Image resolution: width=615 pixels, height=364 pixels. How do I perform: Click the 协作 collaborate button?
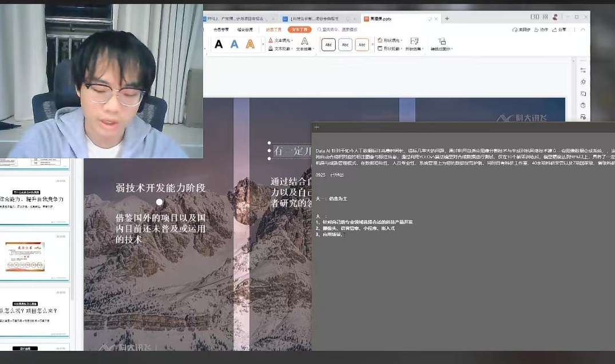(541, 29)
